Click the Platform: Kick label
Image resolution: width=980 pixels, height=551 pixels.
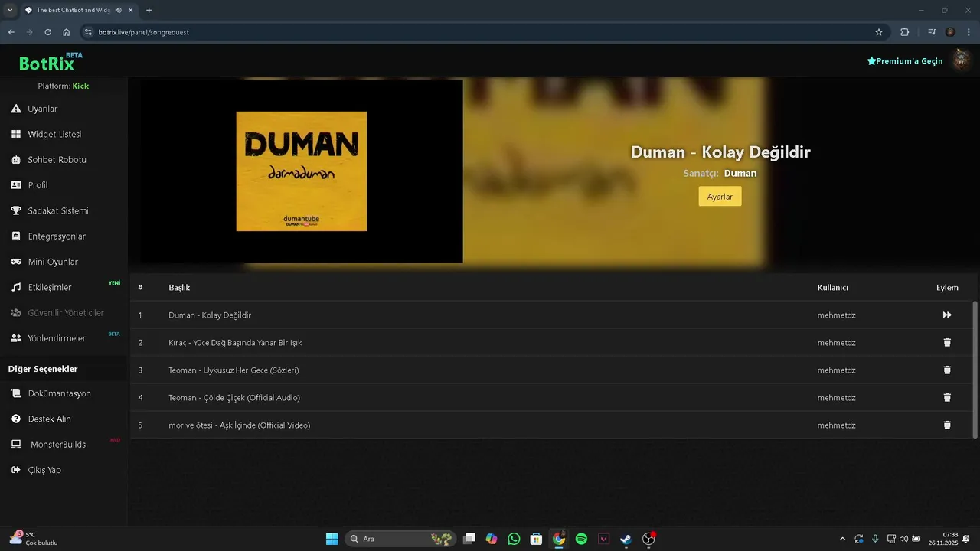pos(64,86)
